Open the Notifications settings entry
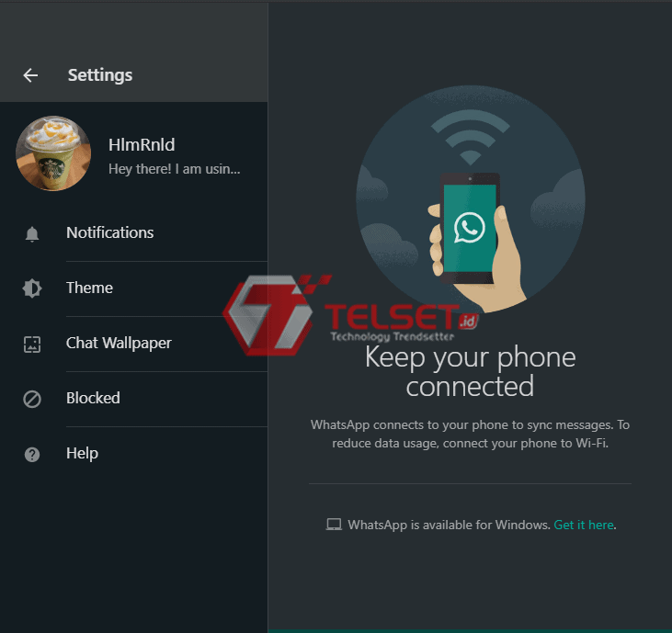The width and height of the screenshot is (672, 633). [x=110, y=232]
